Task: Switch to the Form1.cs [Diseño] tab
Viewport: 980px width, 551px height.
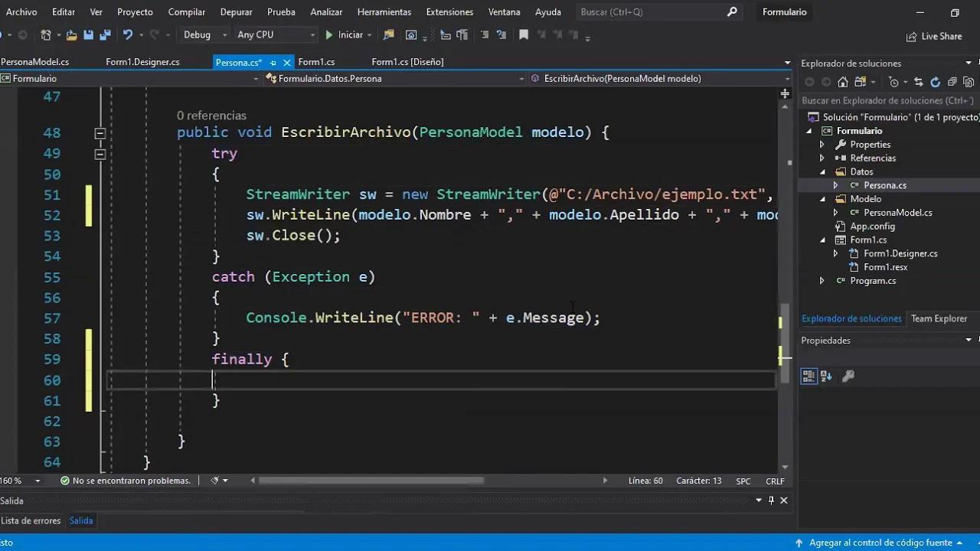Action: [407, 62]
